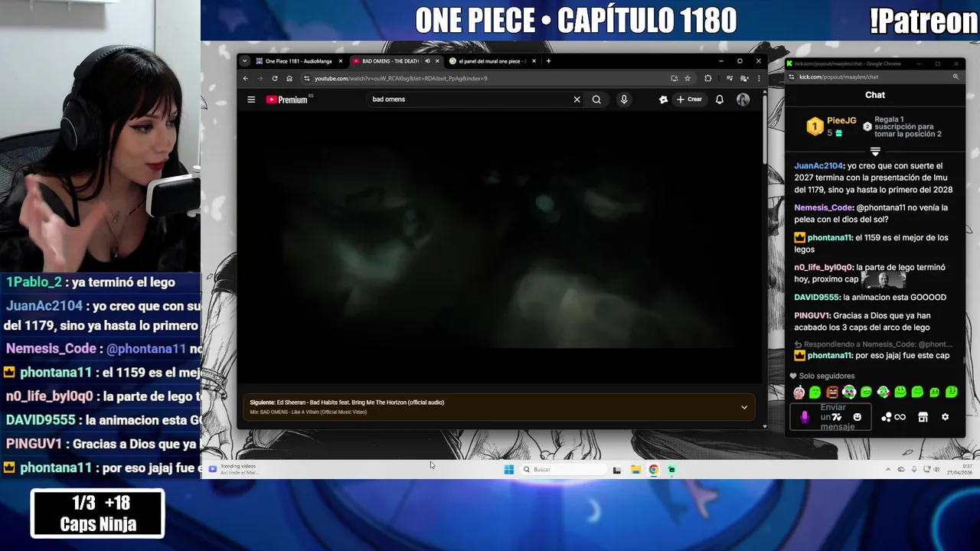Open Kick chat shop storefront icon
This screenshot has width=980, height=551.
coord(923,417)
